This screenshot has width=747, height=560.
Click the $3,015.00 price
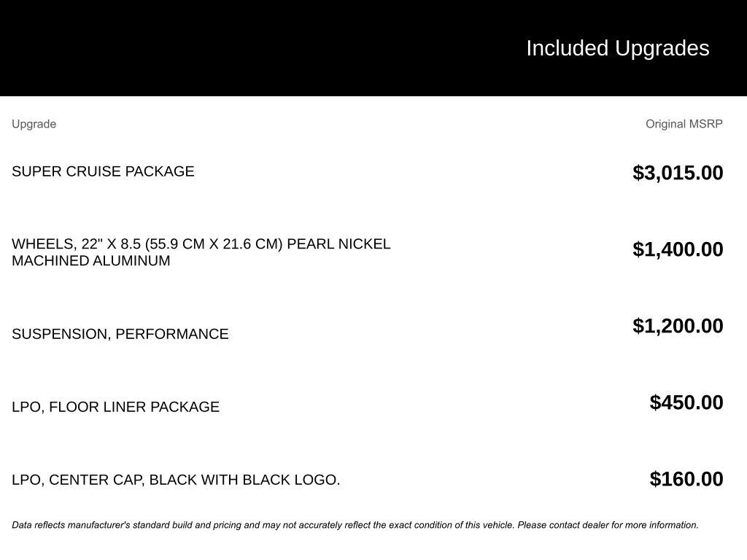pyautogui.click(x=678, y=173)
